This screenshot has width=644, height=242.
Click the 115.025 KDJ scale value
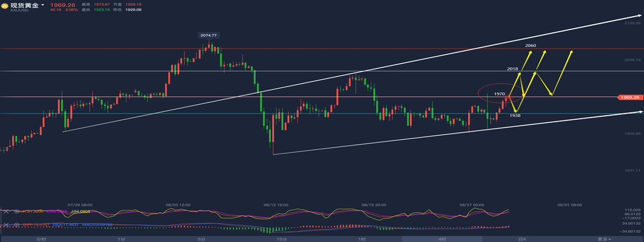click(633, 210)
